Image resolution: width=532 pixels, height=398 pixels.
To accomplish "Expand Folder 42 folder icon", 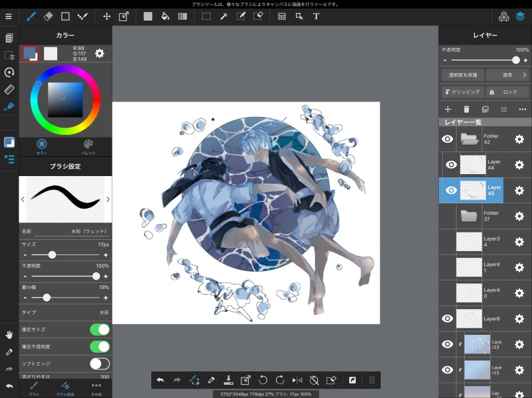I will [469, 139].
